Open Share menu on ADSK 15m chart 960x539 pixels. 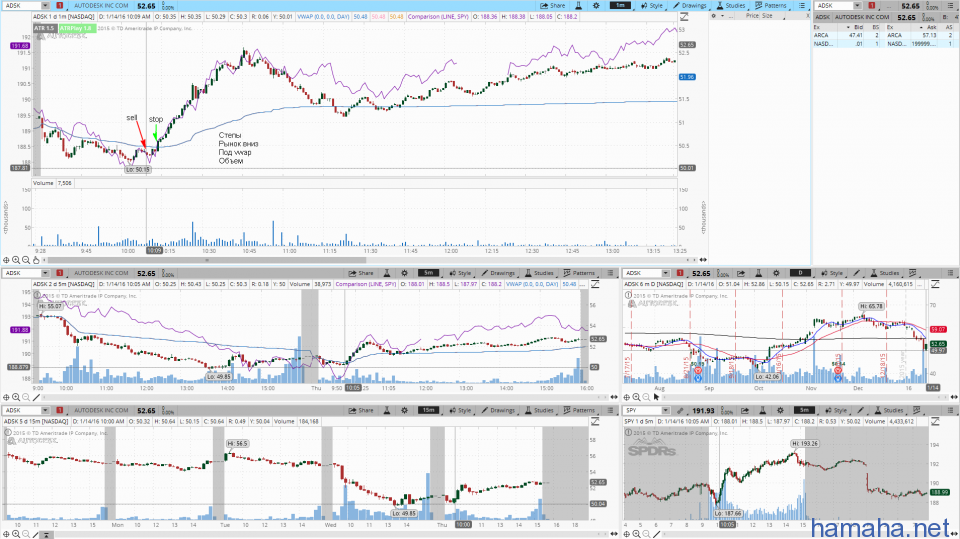(x=361, y=410)
